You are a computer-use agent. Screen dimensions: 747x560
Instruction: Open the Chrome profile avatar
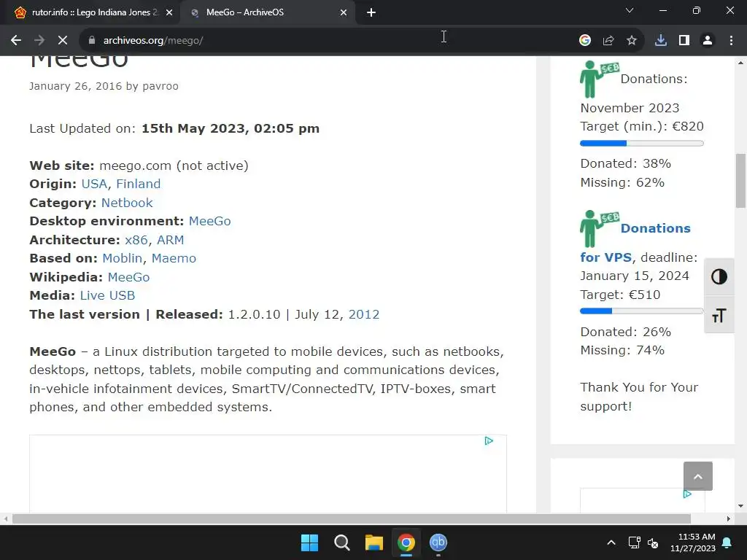[708, 41]
